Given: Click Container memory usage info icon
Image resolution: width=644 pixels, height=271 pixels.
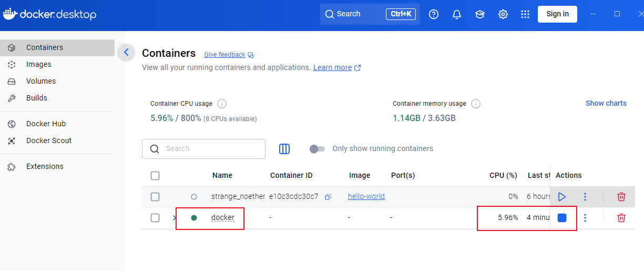Looking at the screenshot, I should coord(476,104).
